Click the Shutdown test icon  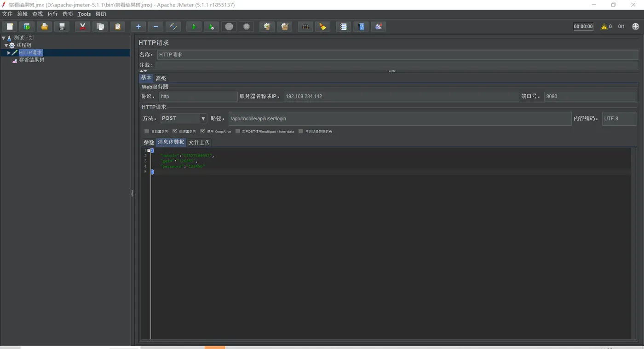coord(246,27)
